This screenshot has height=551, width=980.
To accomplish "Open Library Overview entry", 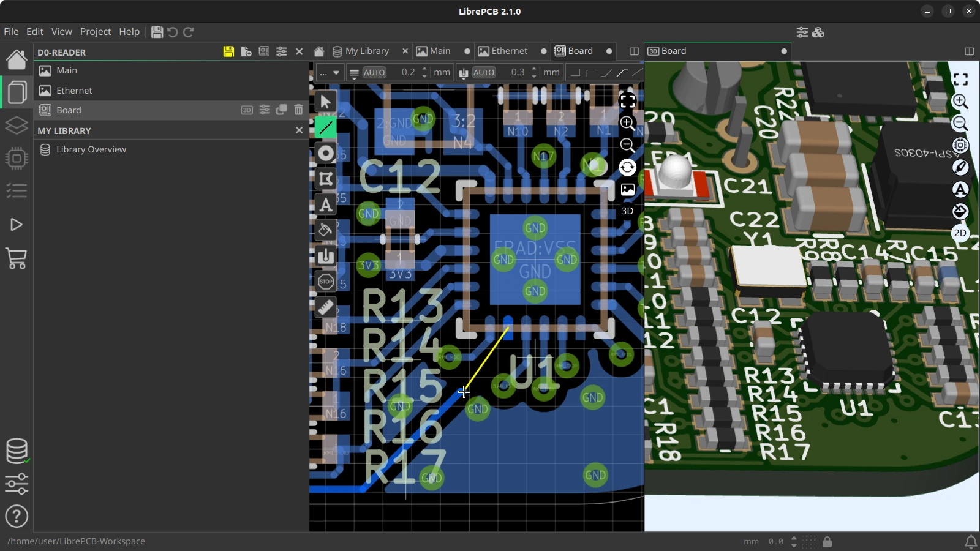I will 171,149.
